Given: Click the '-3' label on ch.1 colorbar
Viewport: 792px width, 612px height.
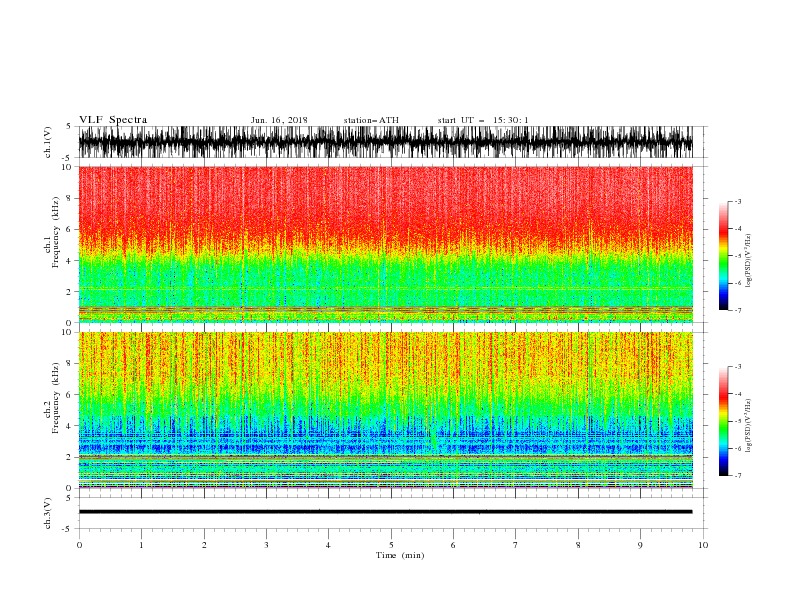Looking at the screenshot, I should point(737,201).
